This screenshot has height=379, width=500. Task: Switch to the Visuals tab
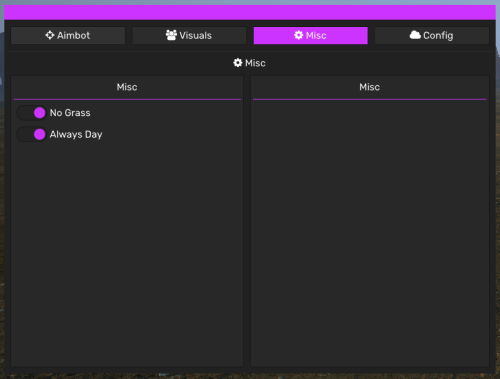click(x=189, y=35)
